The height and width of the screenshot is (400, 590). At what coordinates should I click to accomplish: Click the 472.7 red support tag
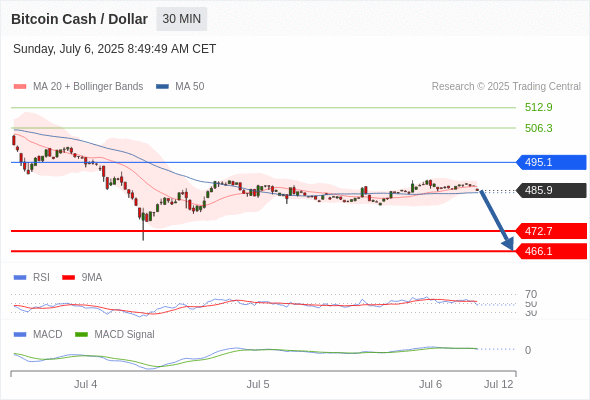(551, 231)
